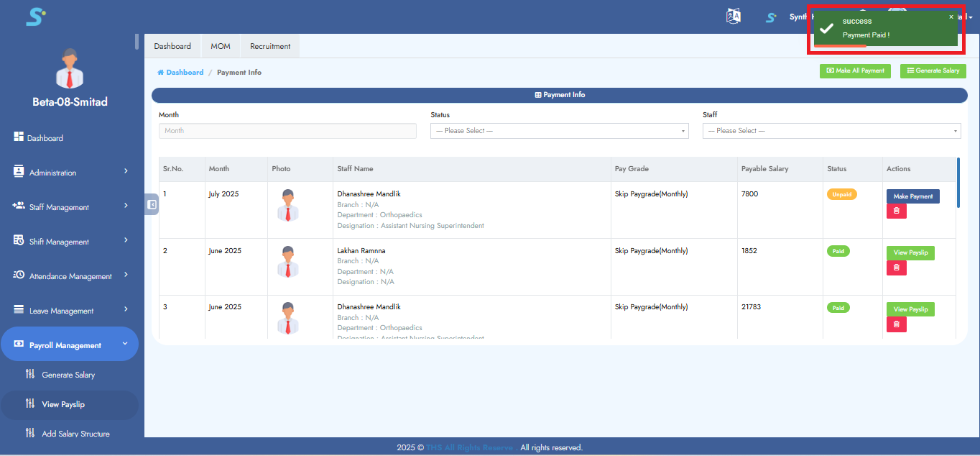
Task: Open the Status dropdown filter
Action: [559, 131]
